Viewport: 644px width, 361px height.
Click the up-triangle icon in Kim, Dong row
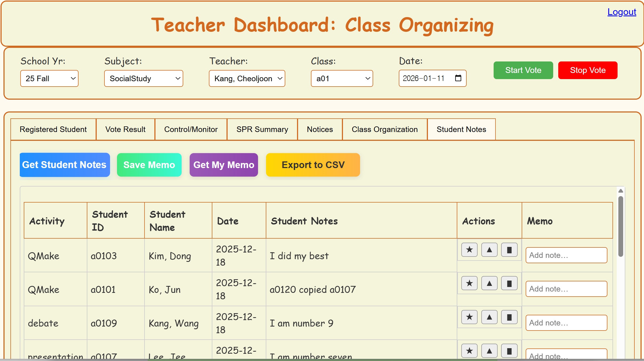489,250
